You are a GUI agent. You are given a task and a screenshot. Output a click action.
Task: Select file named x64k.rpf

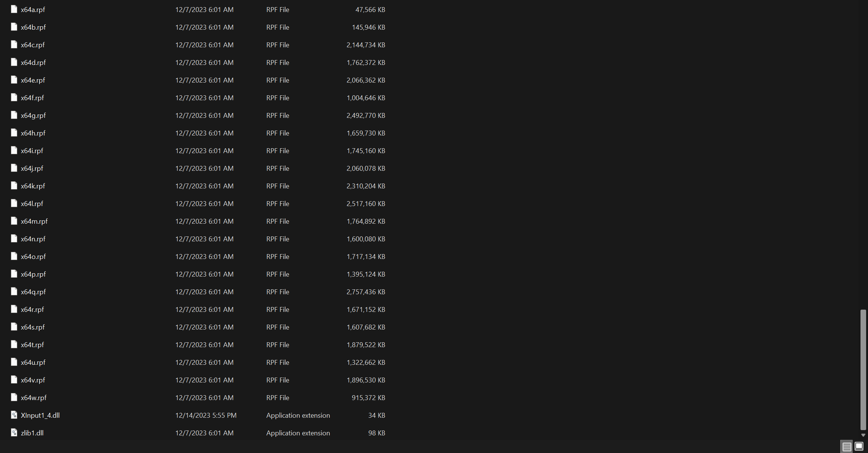click(33, 186)
